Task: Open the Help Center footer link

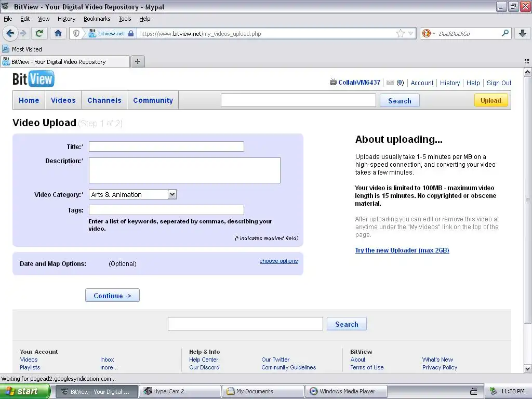Action: 204,360
